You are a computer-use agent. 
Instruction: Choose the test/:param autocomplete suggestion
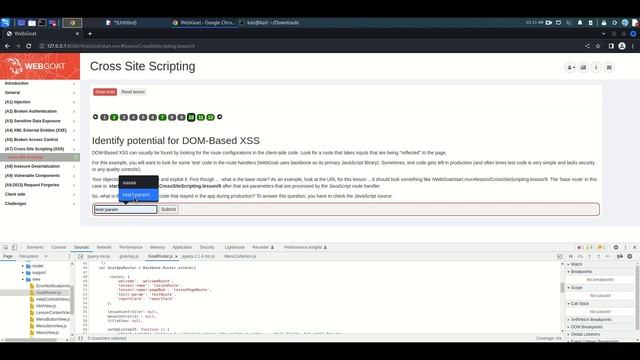tap(138, 195)
